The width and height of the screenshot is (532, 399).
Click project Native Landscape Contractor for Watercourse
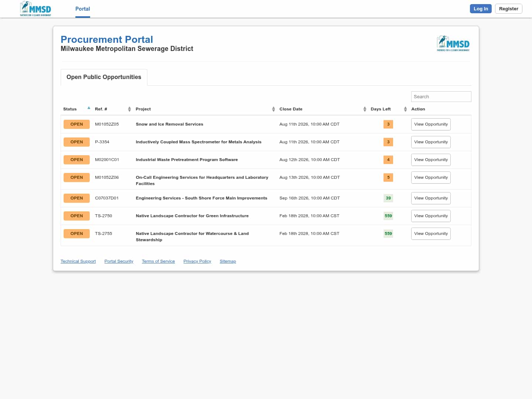click(192, 236)
